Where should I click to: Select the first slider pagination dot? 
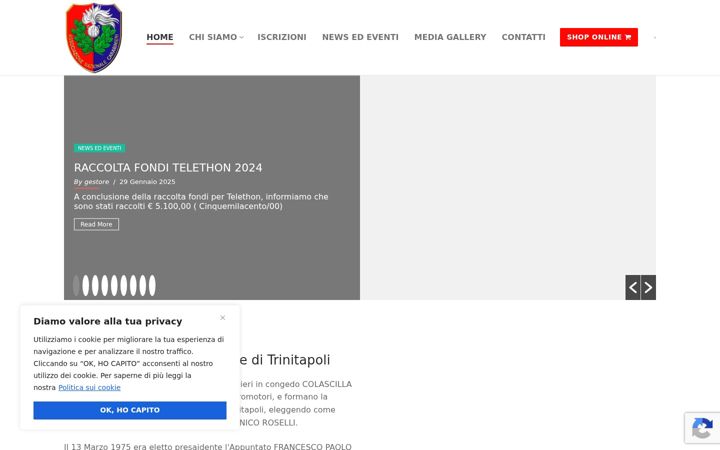point(76,286)
